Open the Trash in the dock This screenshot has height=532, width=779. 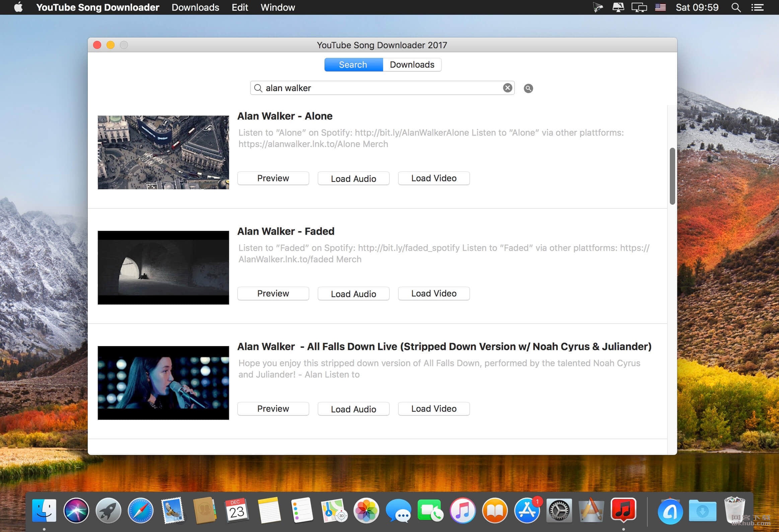tap(734, 510)
